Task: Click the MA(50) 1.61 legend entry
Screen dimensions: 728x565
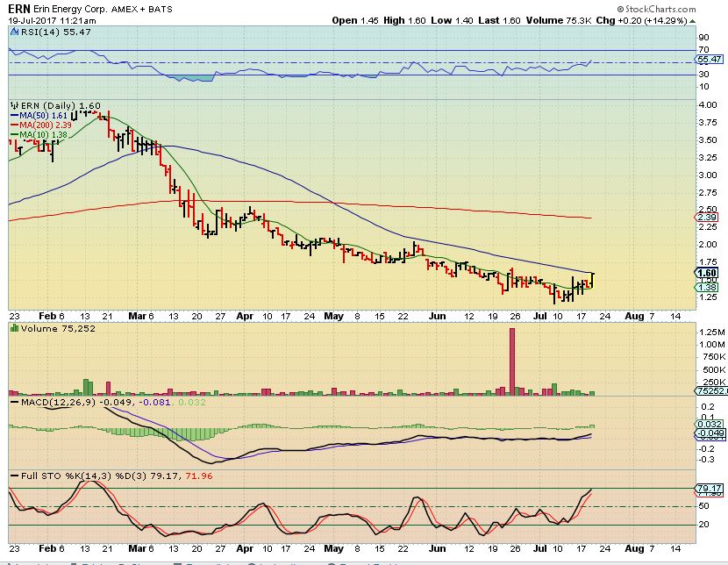Action: pyautogui.click(x=39, y=116)
